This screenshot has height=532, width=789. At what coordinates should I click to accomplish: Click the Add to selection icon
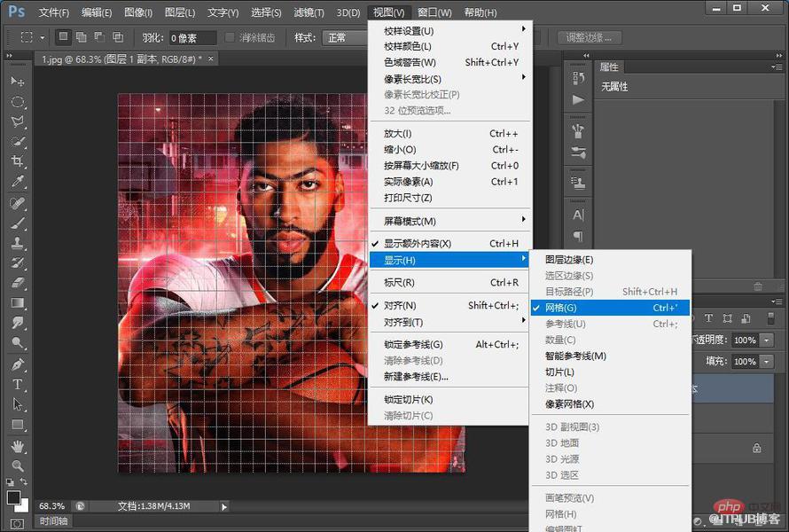81,36
